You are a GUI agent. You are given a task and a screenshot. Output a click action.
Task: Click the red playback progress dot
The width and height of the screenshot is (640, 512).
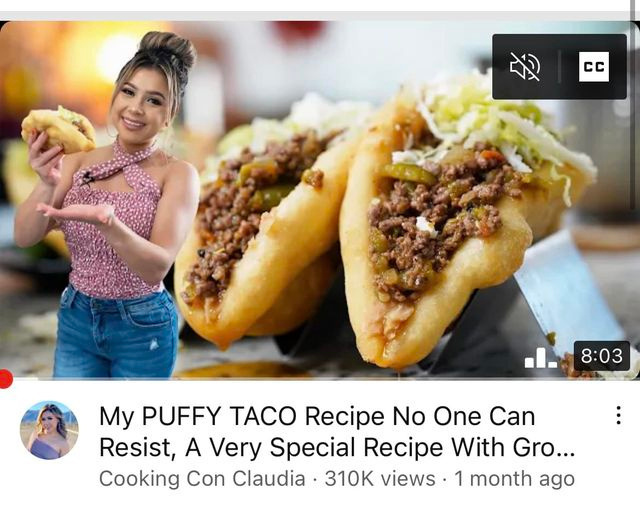[5, 379]
